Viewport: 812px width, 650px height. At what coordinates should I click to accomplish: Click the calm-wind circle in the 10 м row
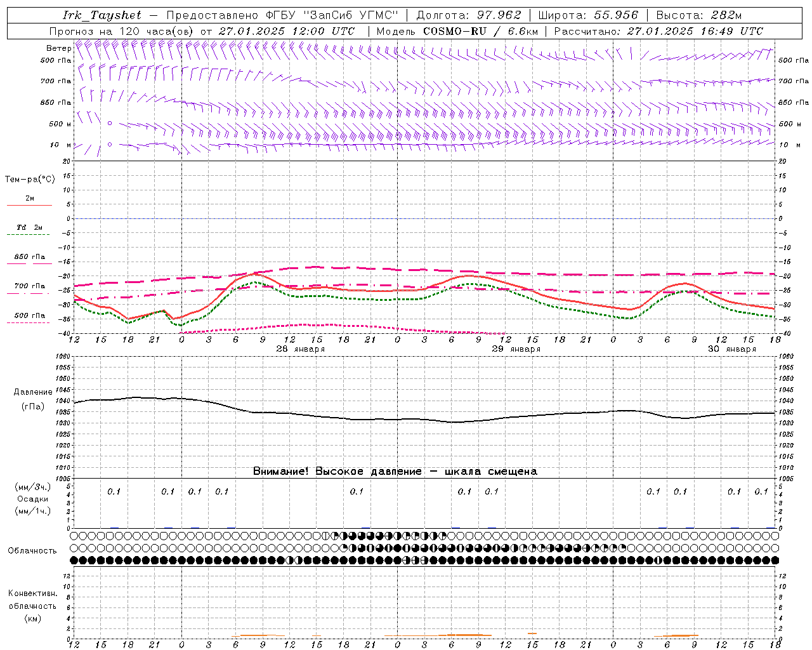(110, 144)
